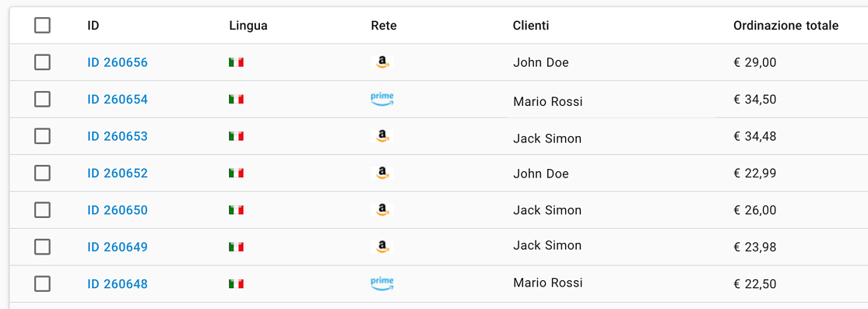Sort by the Ordinazione totale column header
The height and width of the screenshot is (309, 868).
click(x=785, y=26)
